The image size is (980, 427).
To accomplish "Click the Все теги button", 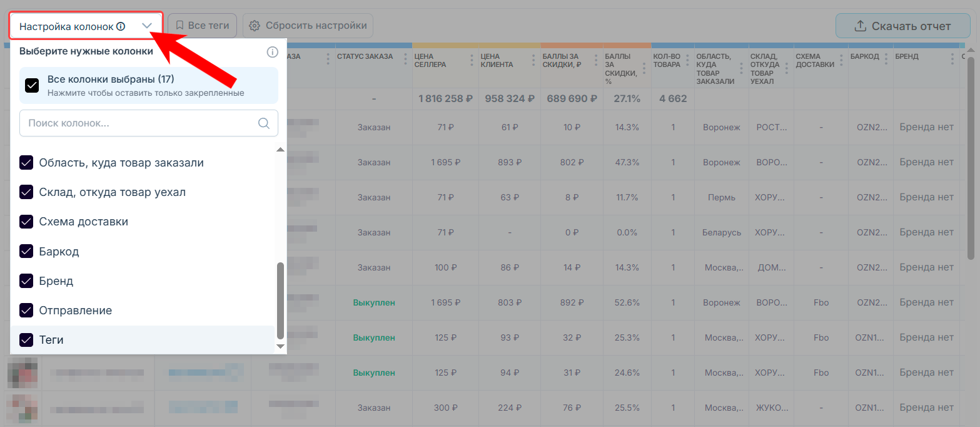I will pyautogui.click(x=202, y=26).
